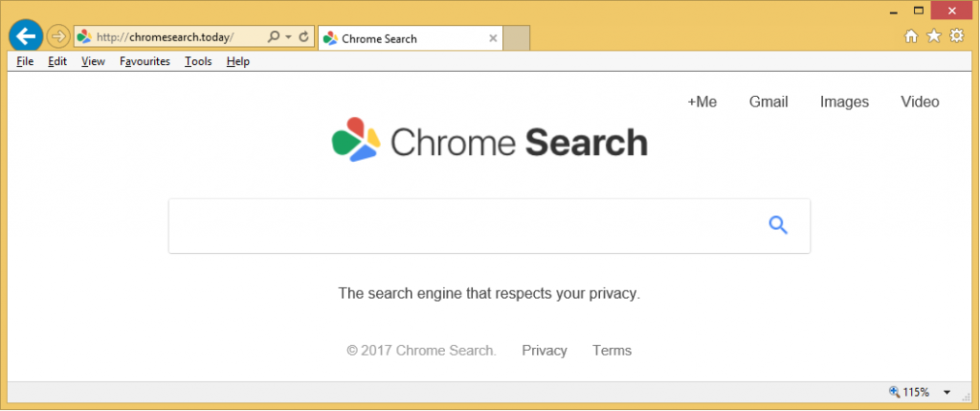Image resolution: width=980 pixels, height=411 pixels.
Task: Open the Favourites menu
Action: (145, 61)
